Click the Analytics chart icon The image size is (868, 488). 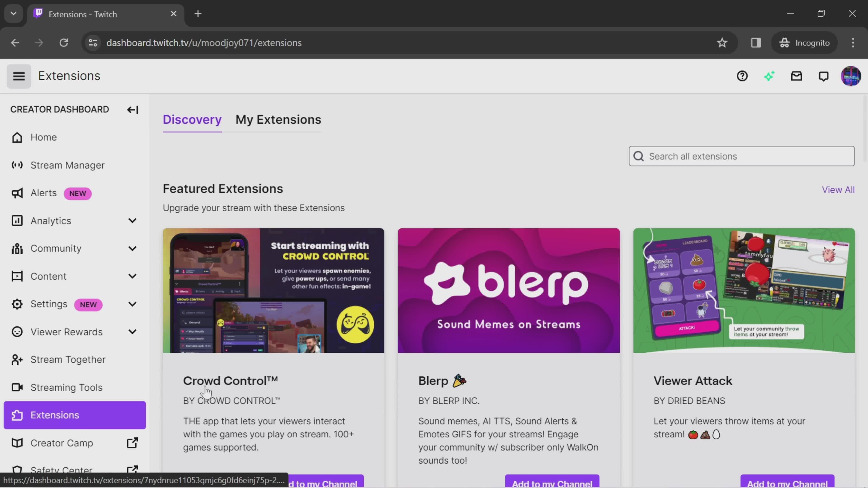pyautogui.click(x=17, y=221)
